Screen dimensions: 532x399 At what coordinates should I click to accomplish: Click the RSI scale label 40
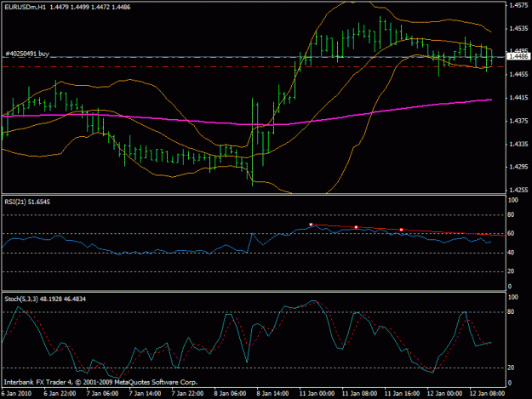coord(511,253)
